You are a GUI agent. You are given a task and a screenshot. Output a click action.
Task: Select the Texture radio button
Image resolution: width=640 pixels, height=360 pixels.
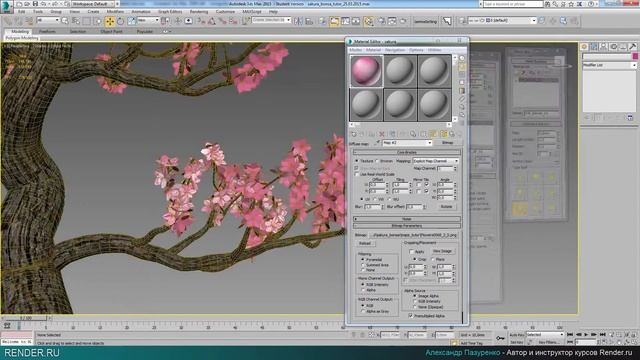click(356, 161)
